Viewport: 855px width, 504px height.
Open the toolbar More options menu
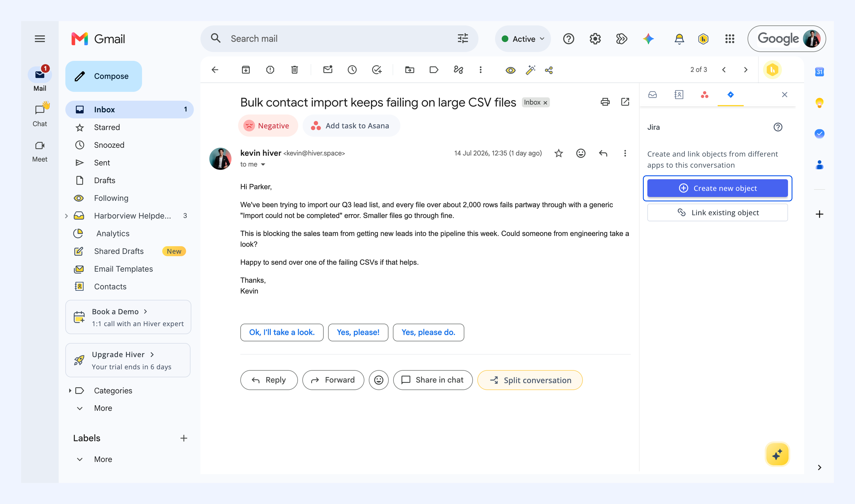click(480, 70)
